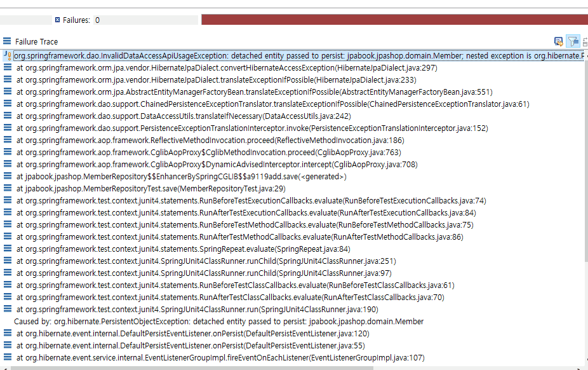Viewport: 588px width, 370px height.
Task: Click the horizontal scrollbar below the trace
Action: [x=192, y=368]
